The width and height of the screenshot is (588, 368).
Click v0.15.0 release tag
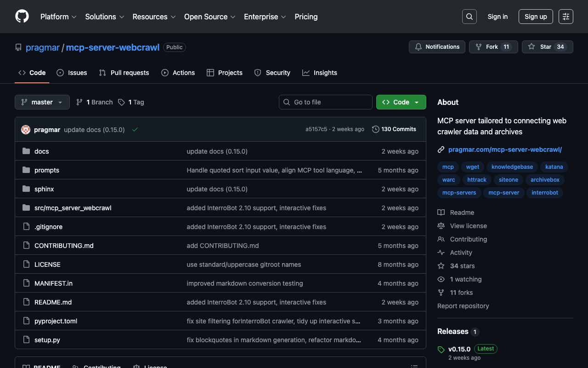[459, 349]
